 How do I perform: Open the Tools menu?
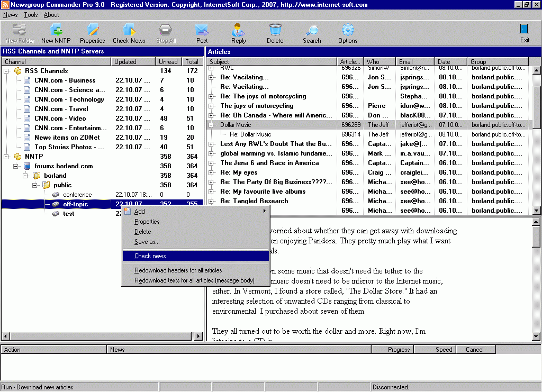pyautogui.click(x=31, y=15)
